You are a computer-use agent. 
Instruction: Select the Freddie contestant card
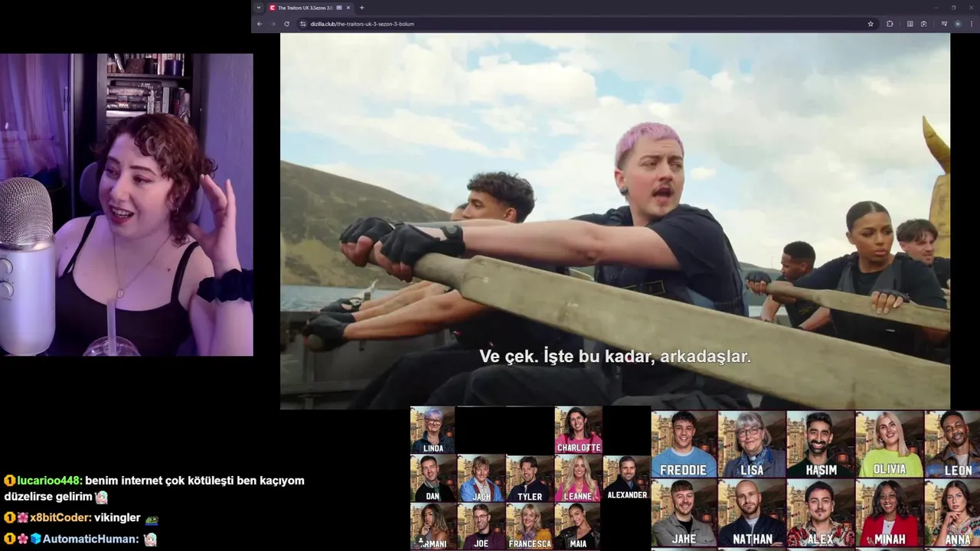tap(684, 445)
